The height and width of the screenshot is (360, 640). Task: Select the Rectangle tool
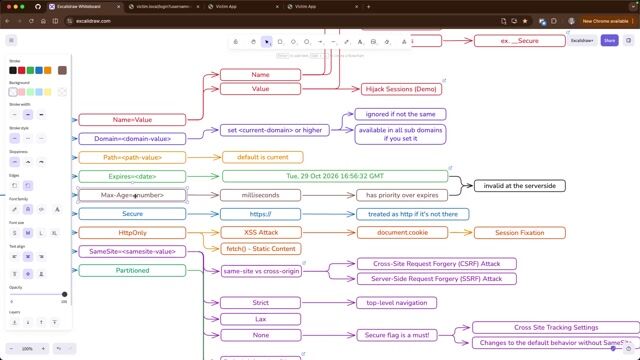280,42
